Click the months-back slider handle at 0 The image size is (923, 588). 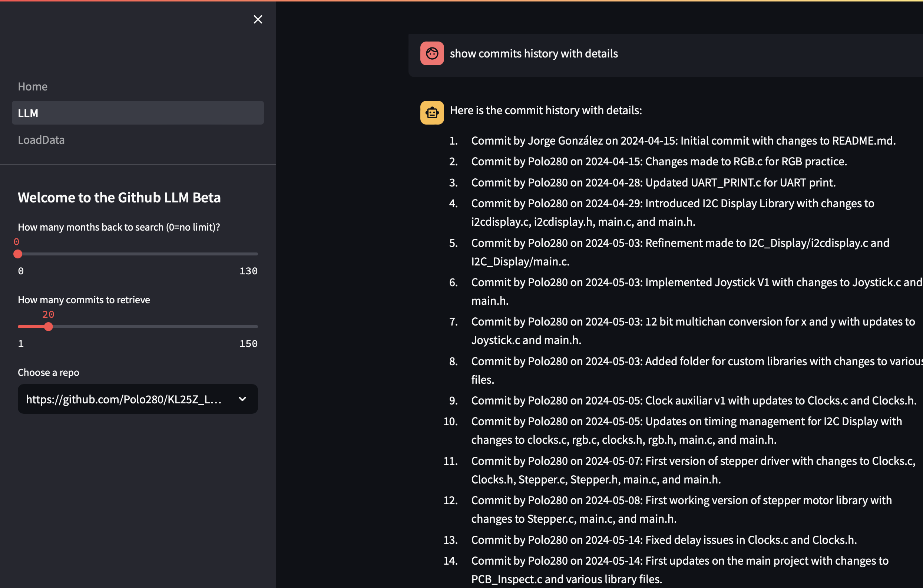pyautogui.click(x=18, y=253)
